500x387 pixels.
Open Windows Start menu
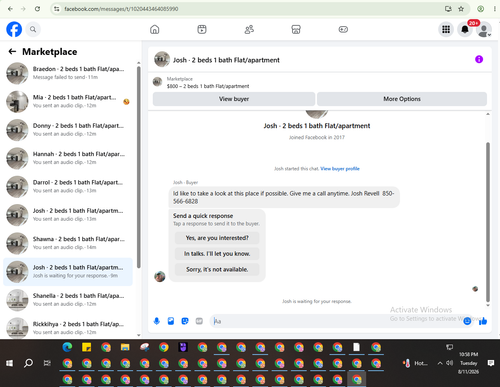pyautogui.click(x=9, y=363)
